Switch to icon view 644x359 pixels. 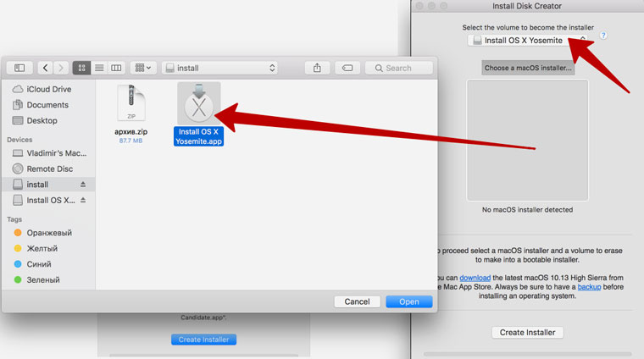[81, 68]
